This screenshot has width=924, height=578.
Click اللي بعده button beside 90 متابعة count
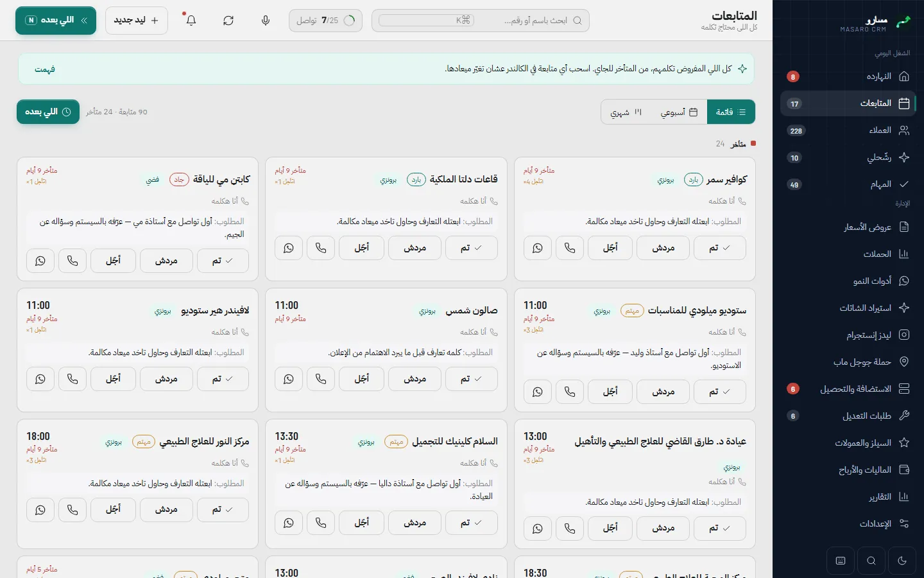coord(48,112)
